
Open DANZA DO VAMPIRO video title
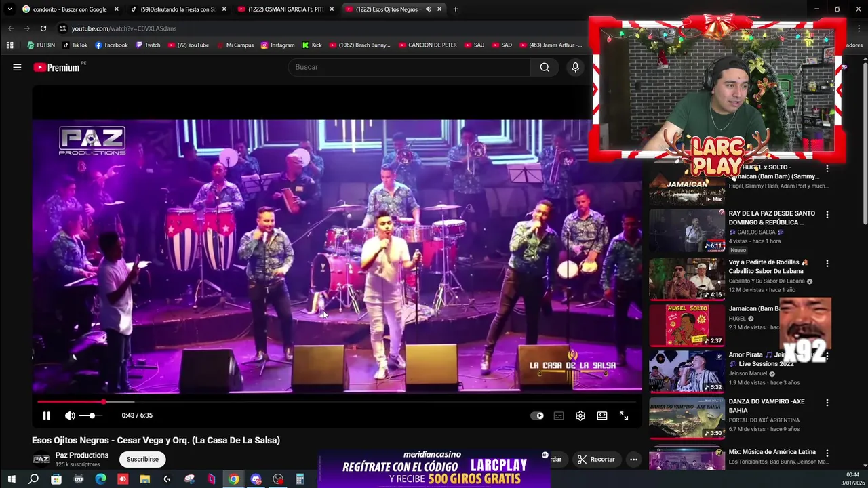click(766, 405)
